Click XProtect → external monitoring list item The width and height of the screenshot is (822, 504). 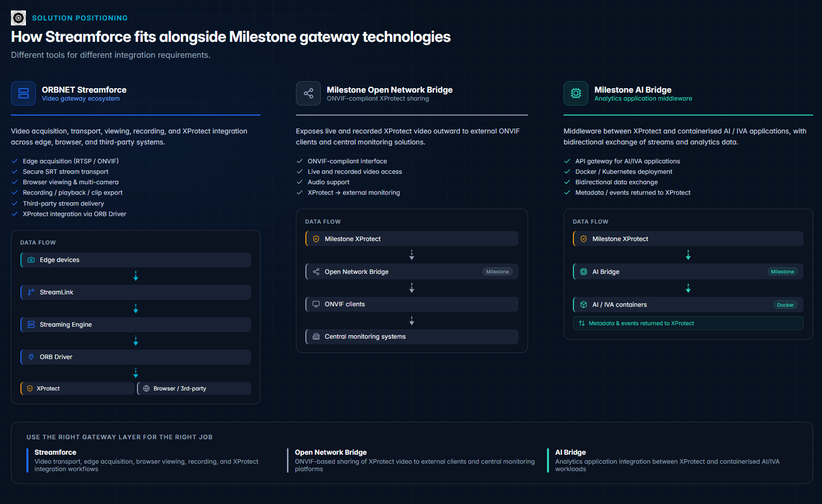point(354,193)
